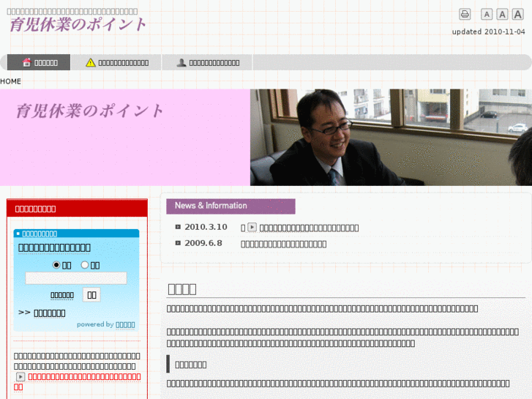Set large font size A
The height and width of the screenshot is (399, 532).
point(517,14)
